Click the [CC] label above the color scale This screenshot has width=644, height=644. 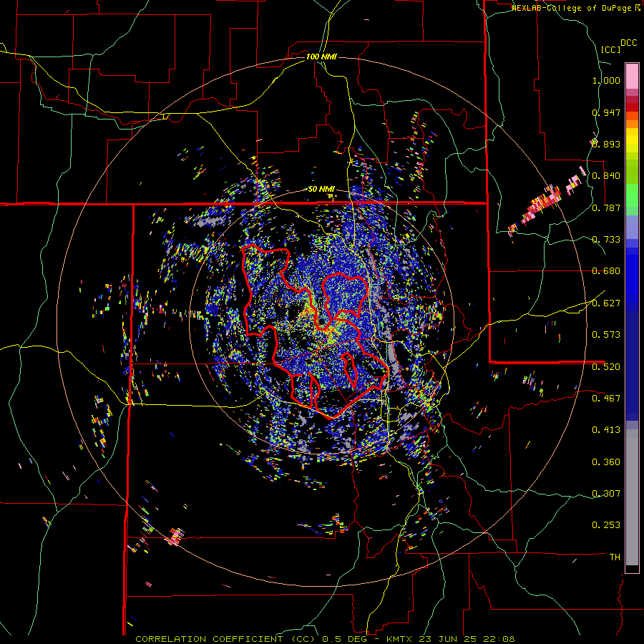coord(610,49)
